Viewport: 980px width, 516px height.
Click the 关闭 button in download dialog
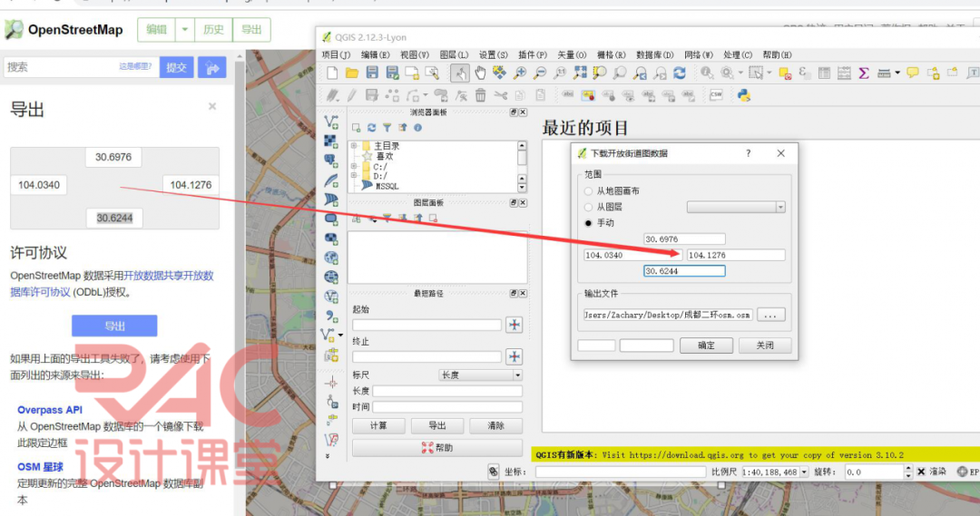pyautogui.click(x=765, y=346)
